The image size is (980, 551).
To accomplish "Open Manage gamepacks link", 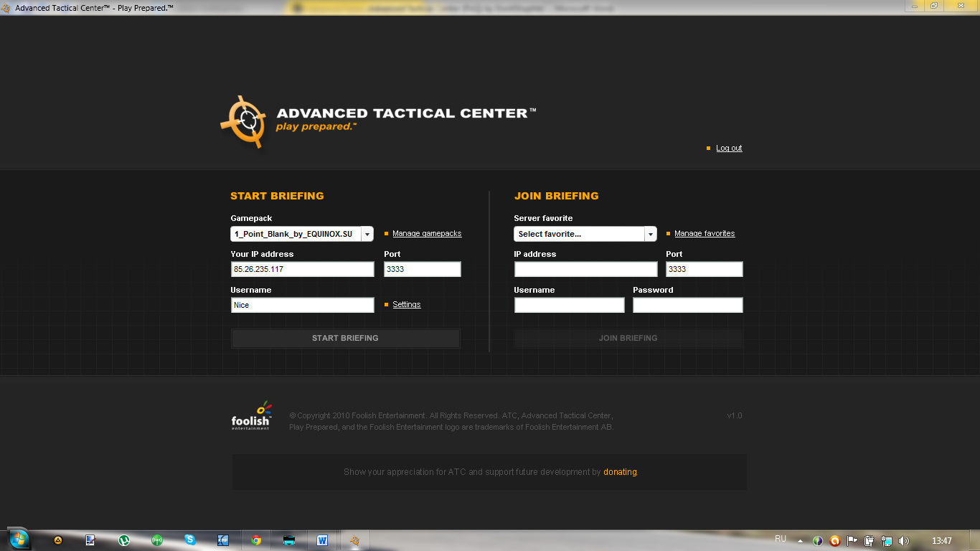I will pyautogui.click(x=427, y=233).
